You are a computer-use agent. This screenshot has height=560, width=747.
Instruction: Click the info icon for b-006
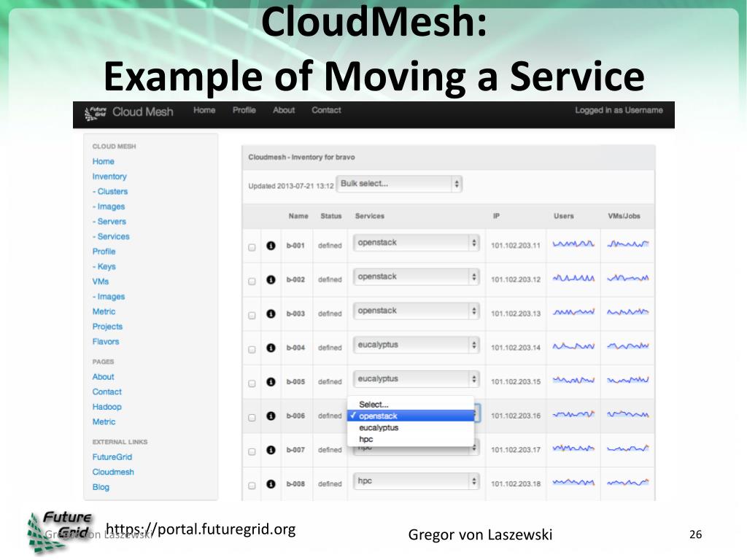pos(271,416)
